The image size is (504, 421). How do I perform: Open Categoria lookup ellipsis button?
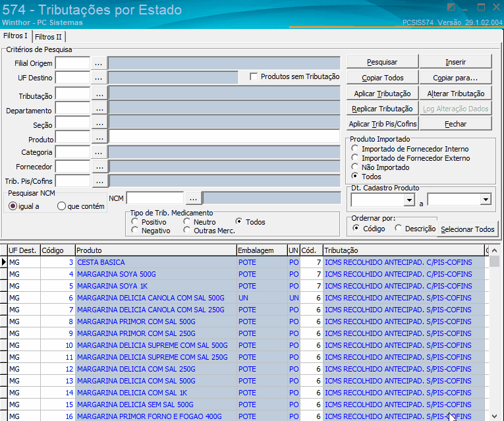point(98,152)
